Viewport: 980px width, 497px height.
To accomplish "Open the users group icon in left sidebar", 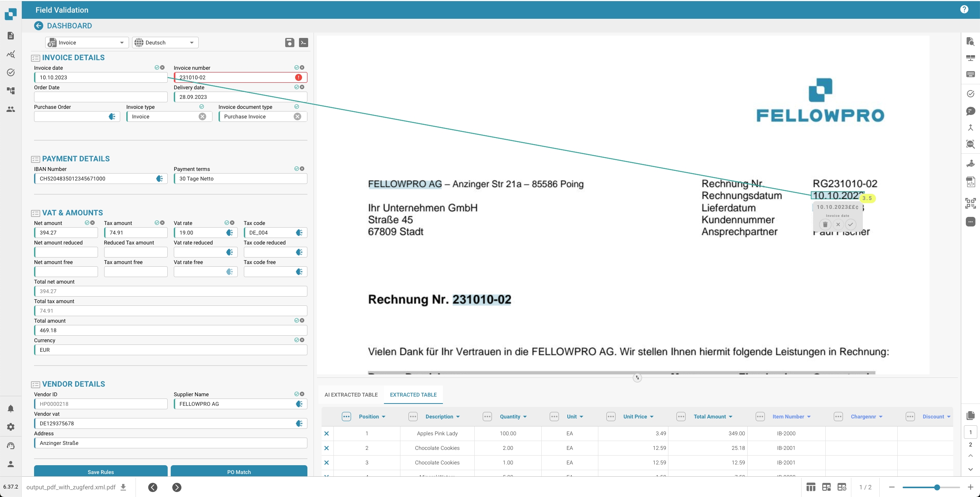I will coord(11,109).
